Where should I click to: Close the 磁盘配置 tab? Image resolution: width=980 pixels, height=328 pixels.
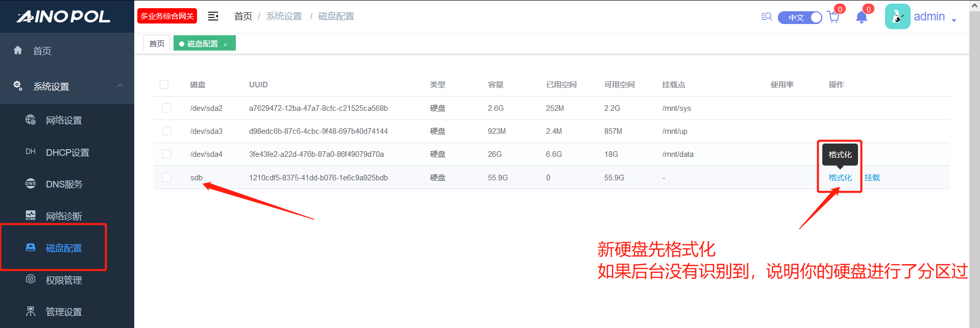coord(225,44)
